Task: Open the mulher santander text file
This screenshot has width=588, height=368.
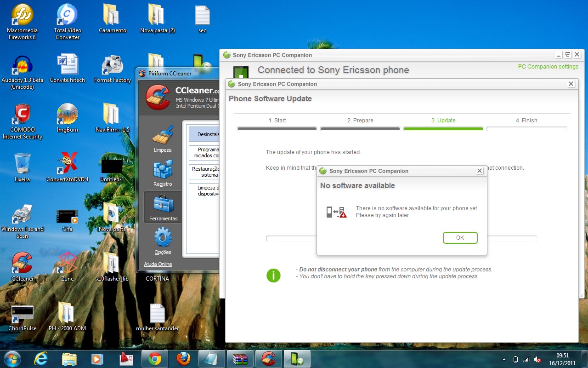Action: tap(157, 317)
